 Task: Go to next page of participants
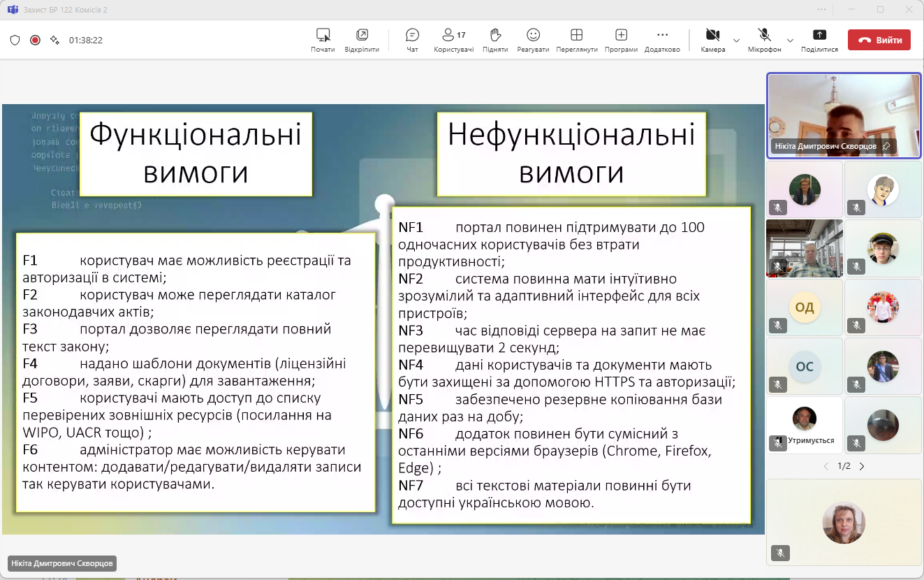[862, 466]
